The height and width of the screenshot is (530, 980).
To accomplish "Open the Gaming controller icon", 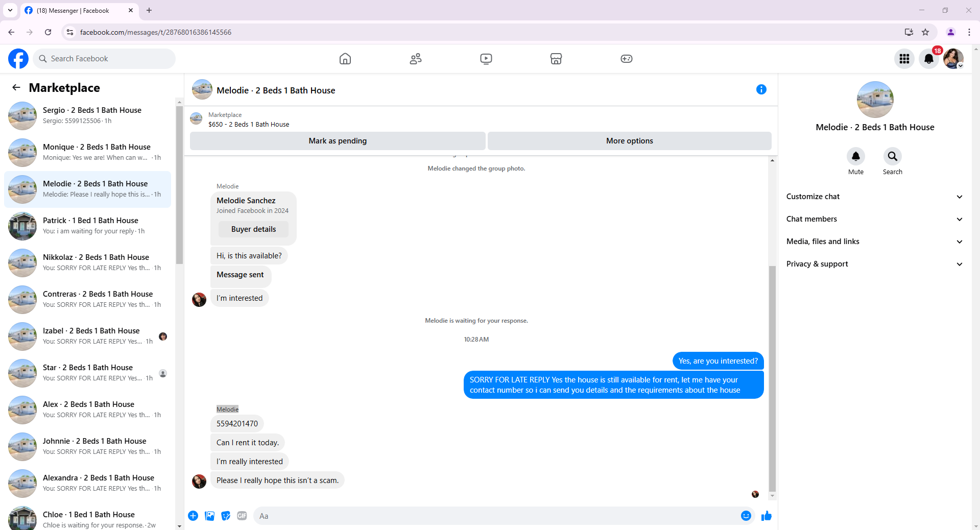I will [627, 59].
